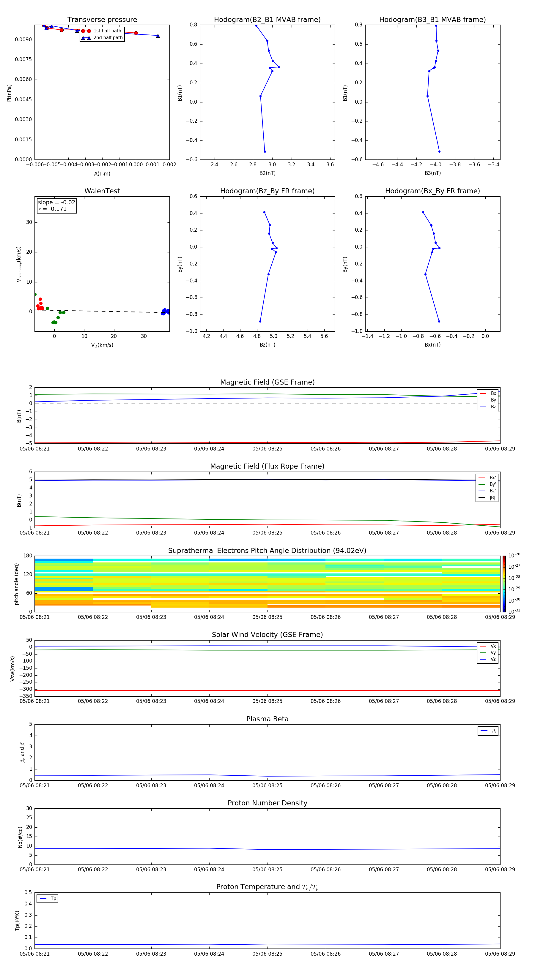Screen dimensions: 535x980
Task: Click the "Bx'" entry in flux rope legend
Action: pos(487,478)
